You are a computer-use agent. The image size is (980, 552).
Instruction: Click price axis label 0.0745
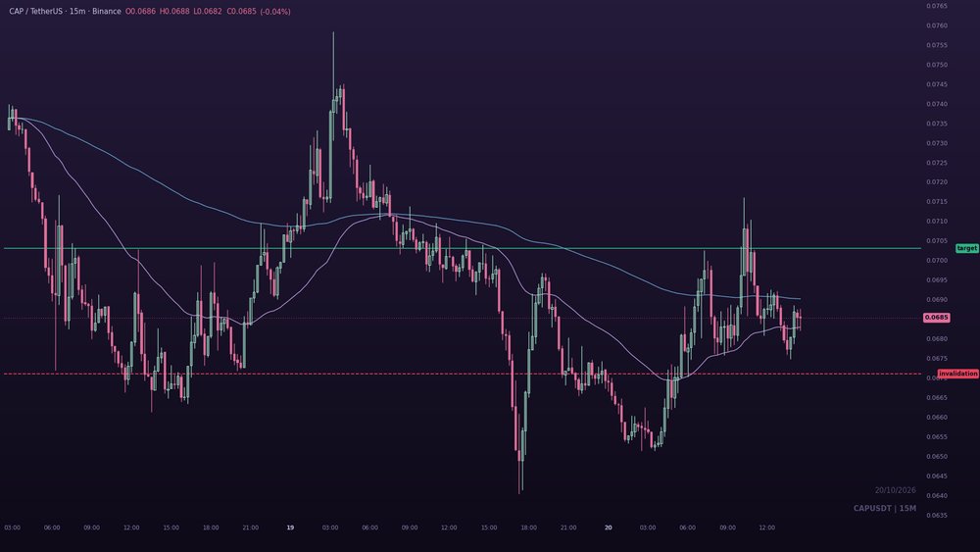937,84
